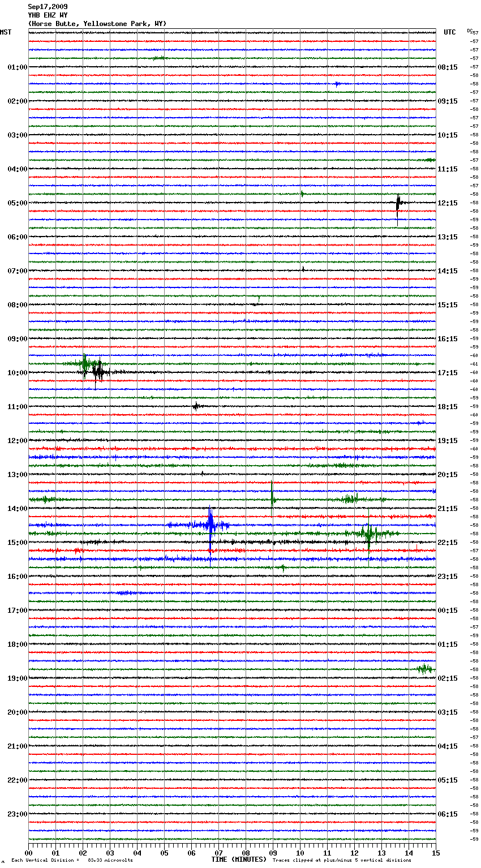The width and height of the screenshot is (481, 868).
Task: Select the 09:00 MST time label
Action: point(18,339)
